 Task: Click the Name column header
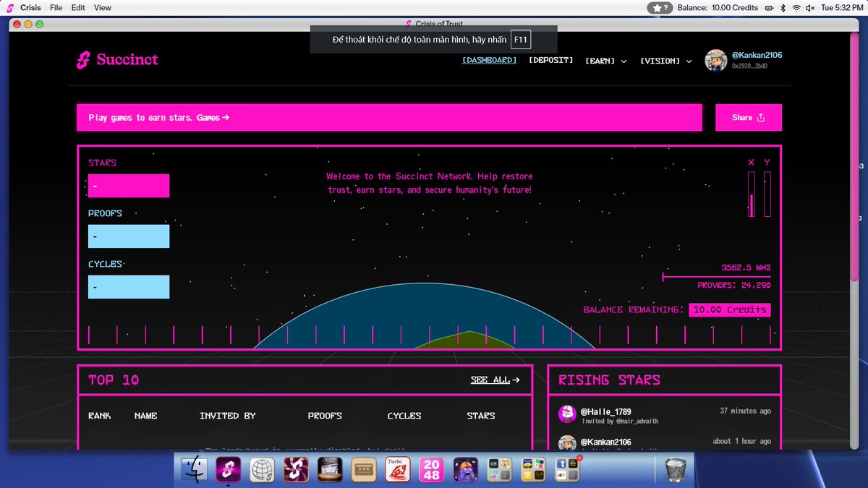click(x=145, y=416)
